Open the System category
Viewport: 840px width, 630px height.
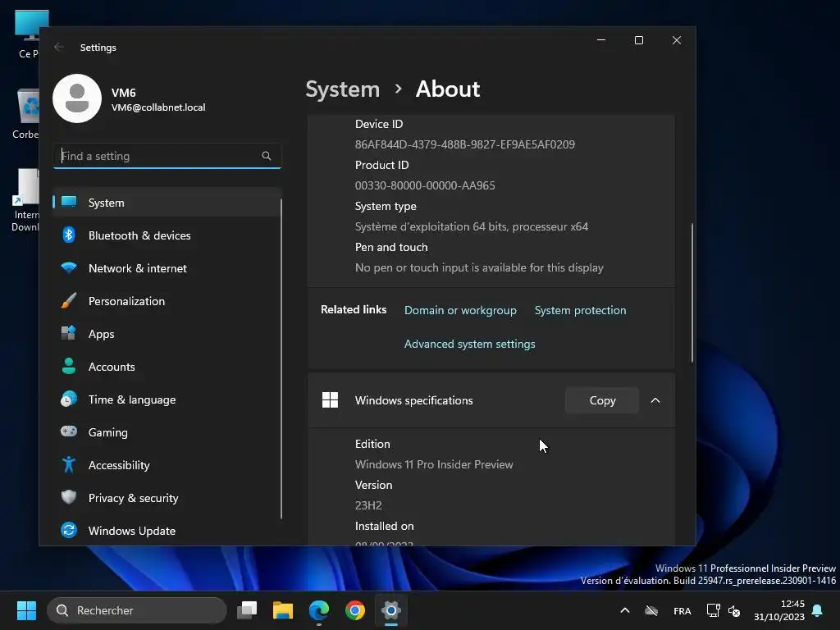(167, 203)
